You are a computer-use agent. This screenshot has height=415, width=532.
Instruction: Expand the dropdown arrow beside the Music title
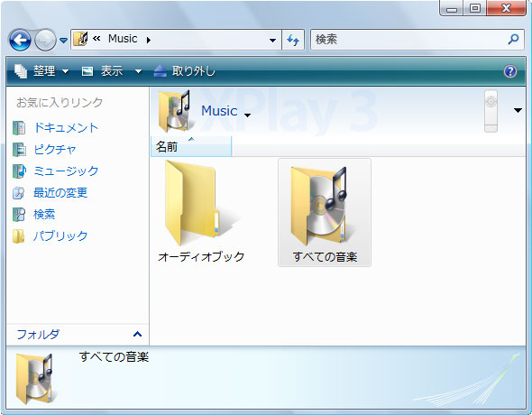(248, 115)
